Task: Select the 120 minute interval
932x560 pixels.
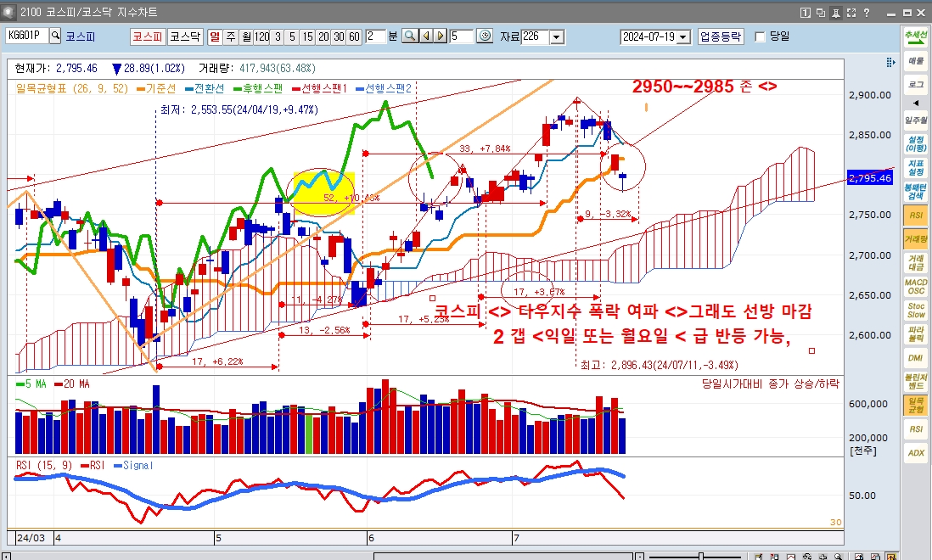Action: (261, 36)
